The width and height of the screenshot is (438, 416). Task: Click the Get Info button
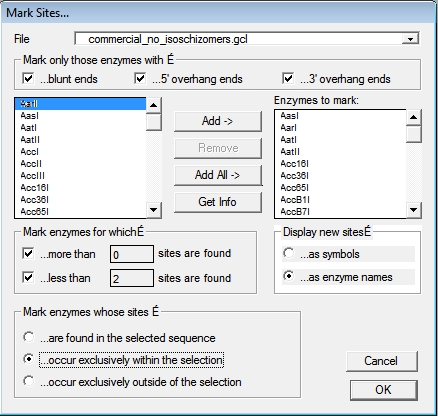(x=218, y=202)
